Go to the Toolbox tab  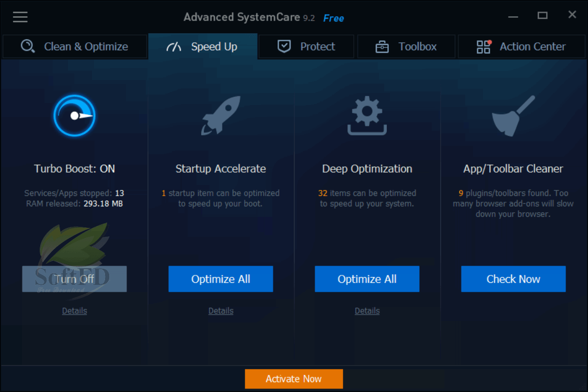point(406,47)
